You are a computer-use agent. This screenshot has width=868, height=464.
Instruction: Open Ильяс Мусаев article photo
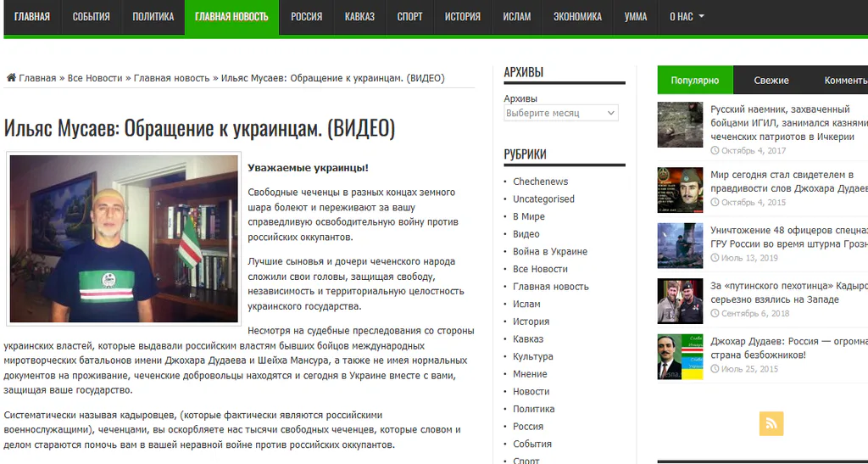click(x=124, y=238)
